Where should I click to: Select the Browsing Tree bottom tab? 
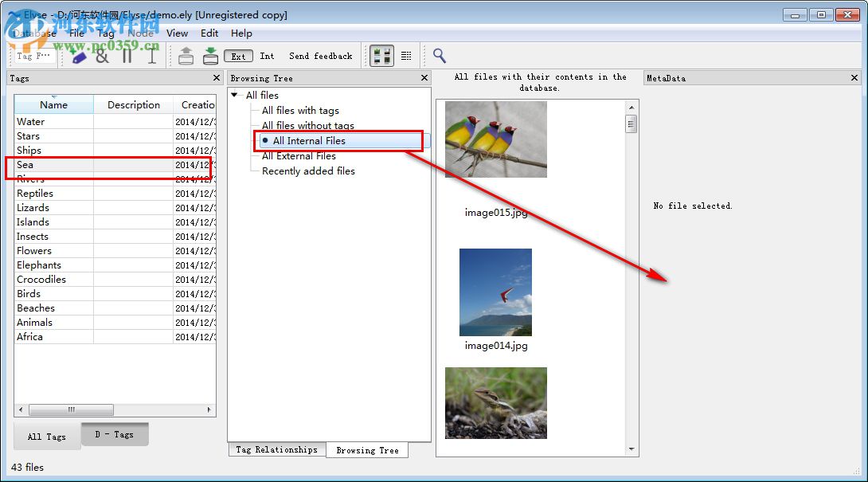pos(368,450)
